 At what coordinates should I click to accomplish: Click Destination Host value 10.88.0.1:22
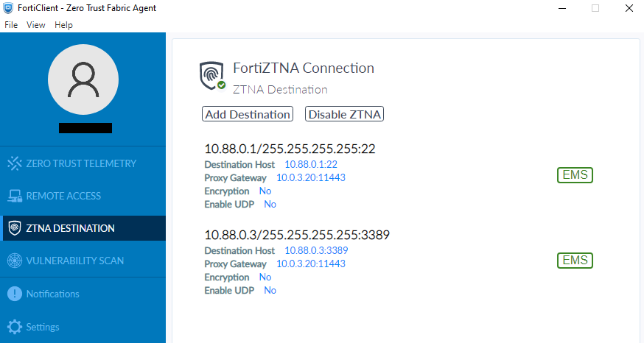pyautogui.click(x=311, y=165)
